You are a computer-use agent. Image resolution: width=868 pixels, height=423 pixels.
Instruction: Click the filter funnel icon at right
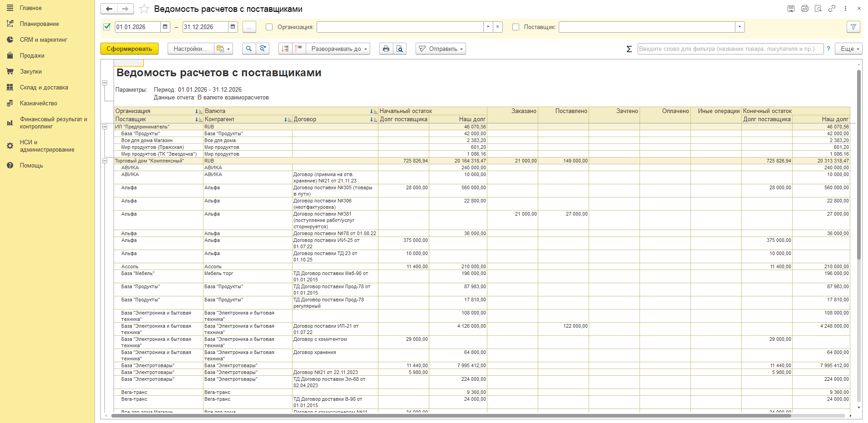coord(853,27)
